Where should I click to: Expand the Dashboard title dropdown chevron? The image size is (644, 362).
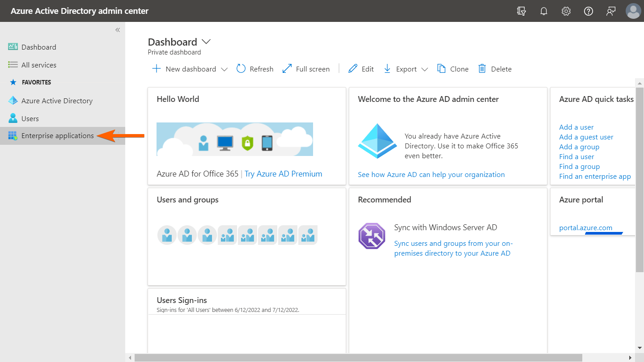(206, 42)
